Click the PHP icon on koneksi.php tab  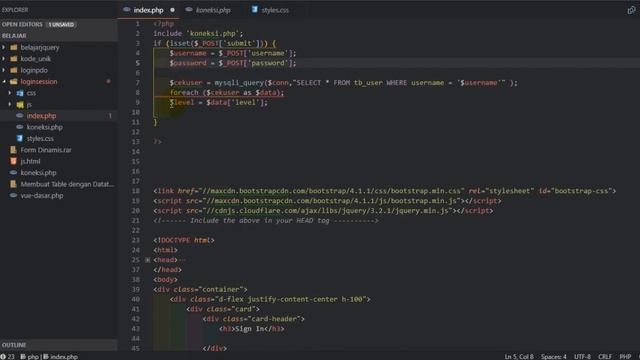189,9
